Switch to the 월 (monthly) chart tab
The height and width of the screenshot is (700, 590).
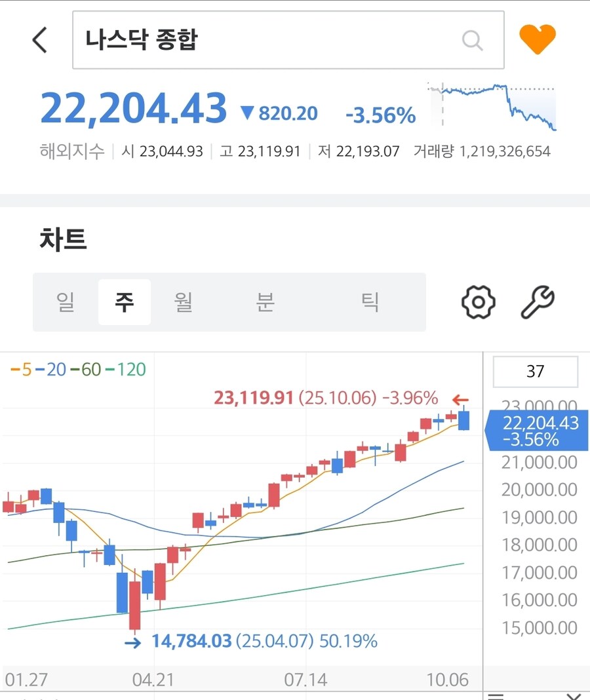pos(184,302)
